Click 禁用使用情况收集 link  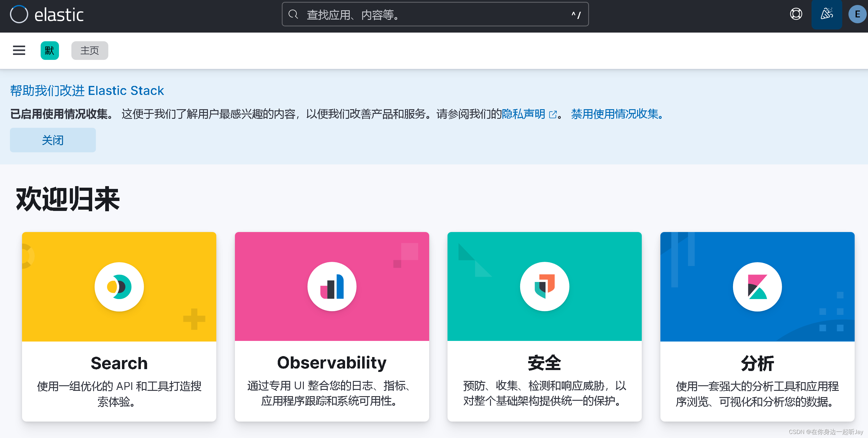618,114
